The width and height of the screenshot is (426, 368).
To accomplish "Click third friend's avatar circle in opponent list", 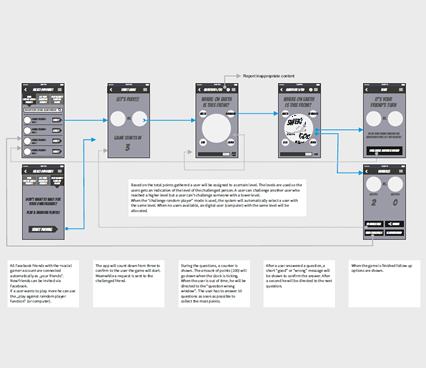I will [28, 141].
